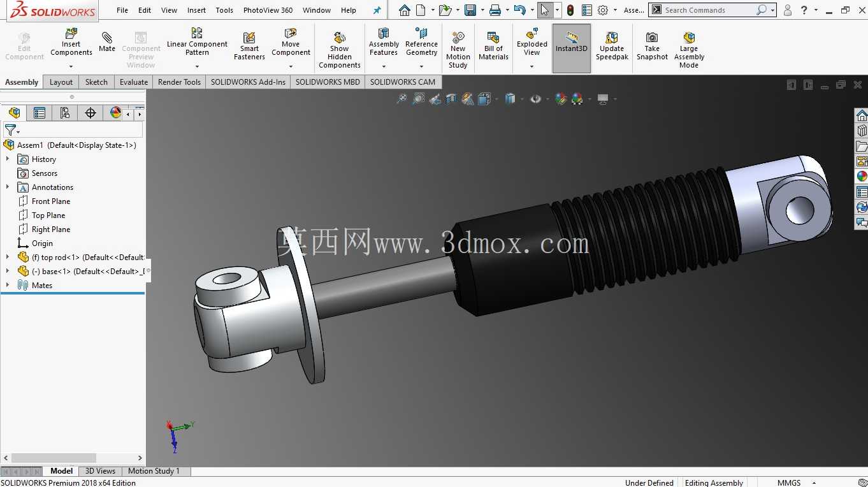This screenshot has height=487, width=868.
Task: Select the Mate tool
Action: 107,42
